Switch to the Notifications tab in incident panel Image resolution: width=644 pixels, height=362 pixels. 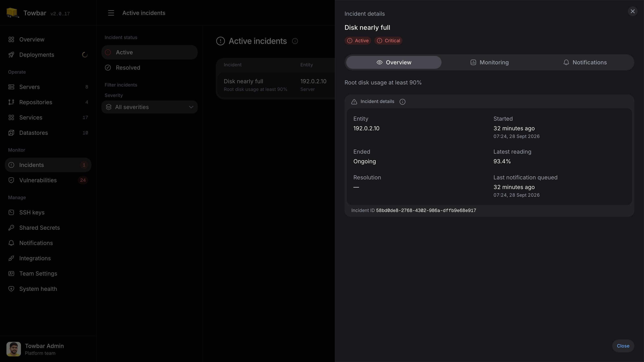pyautogui.click(x=585, y=62)
